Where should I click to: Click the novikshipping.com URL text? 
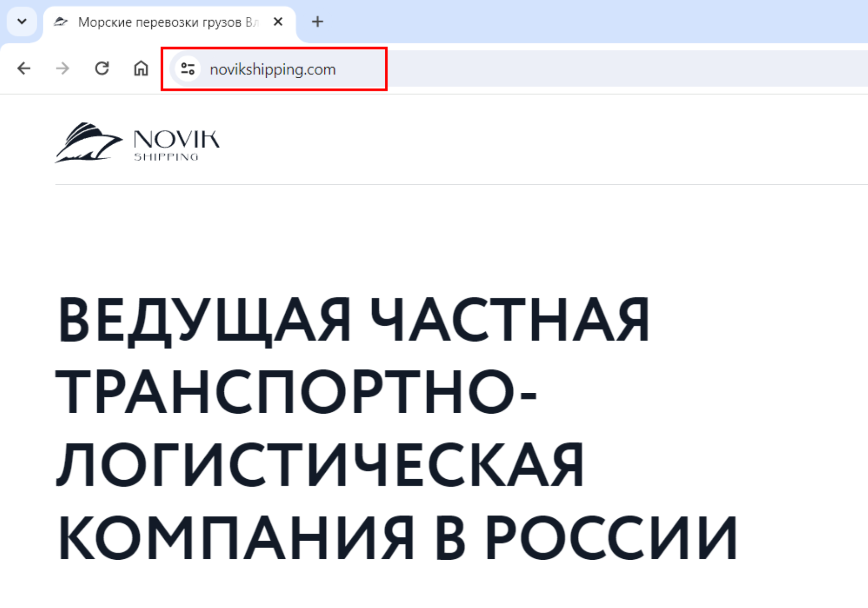pos(272,70)
